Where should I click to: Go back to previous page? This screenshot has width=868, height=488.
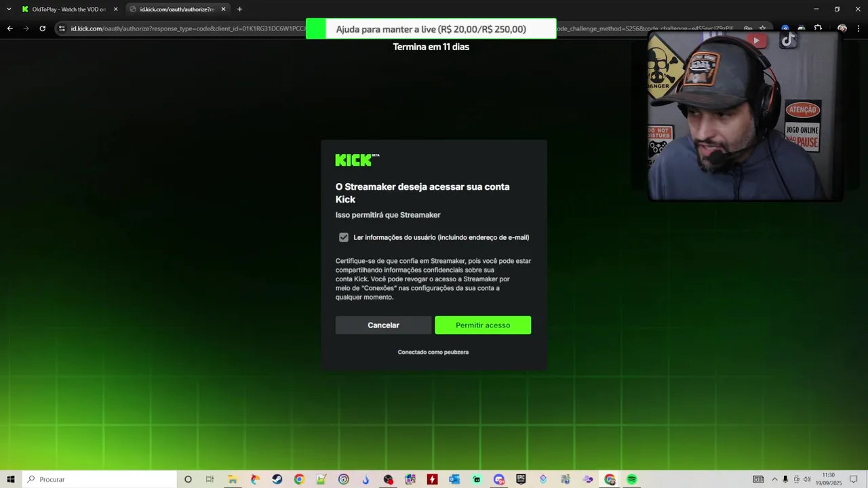click(9, 28)
